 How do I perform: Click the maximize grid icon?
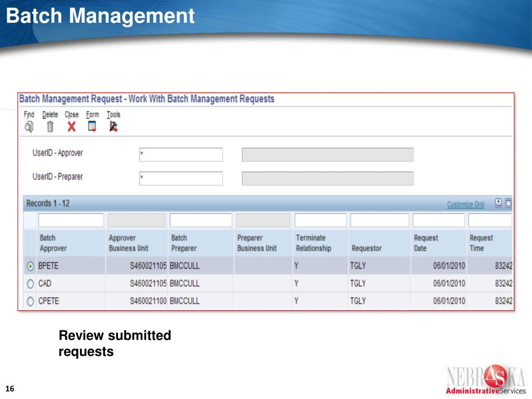[508, 204]
